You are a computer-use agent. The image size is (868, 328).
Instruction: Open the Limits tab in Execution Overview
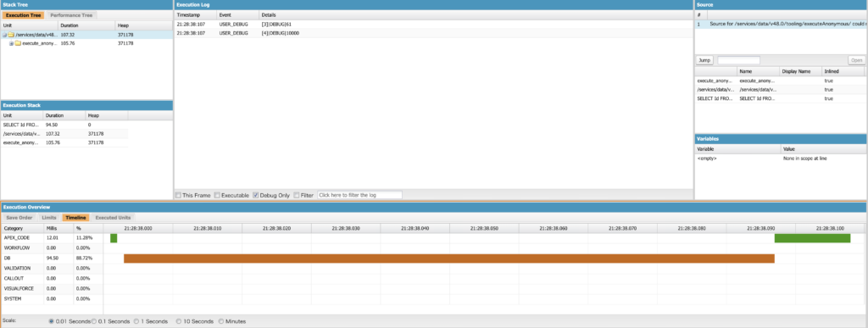point(49,218)
